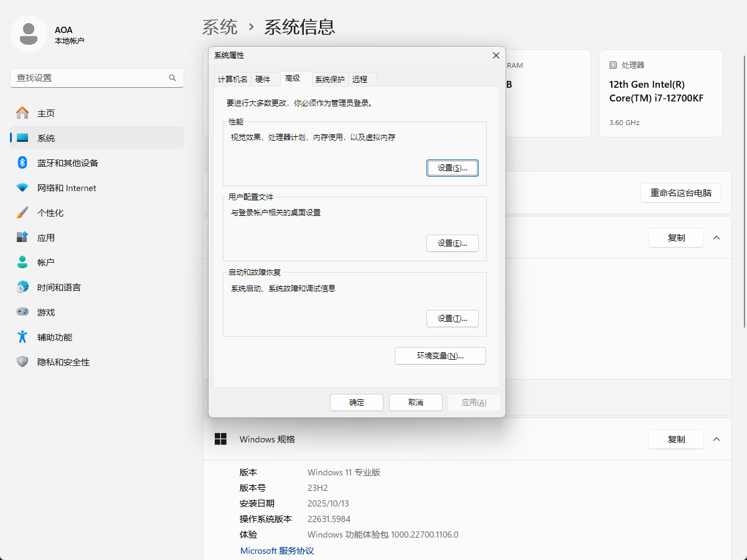
Task: Switch to the 系统保护 tab
Action: point(329,80)
